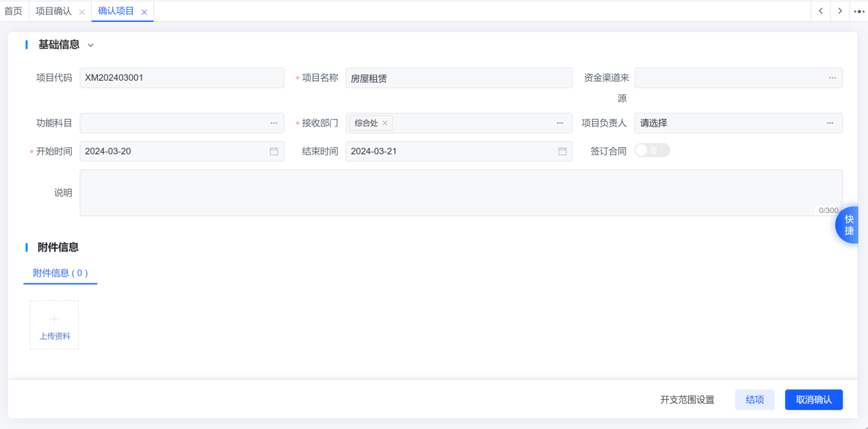Toggle the 签订合同 switch
The height and width of the screenshot is (429, 868).
point(652,151)
